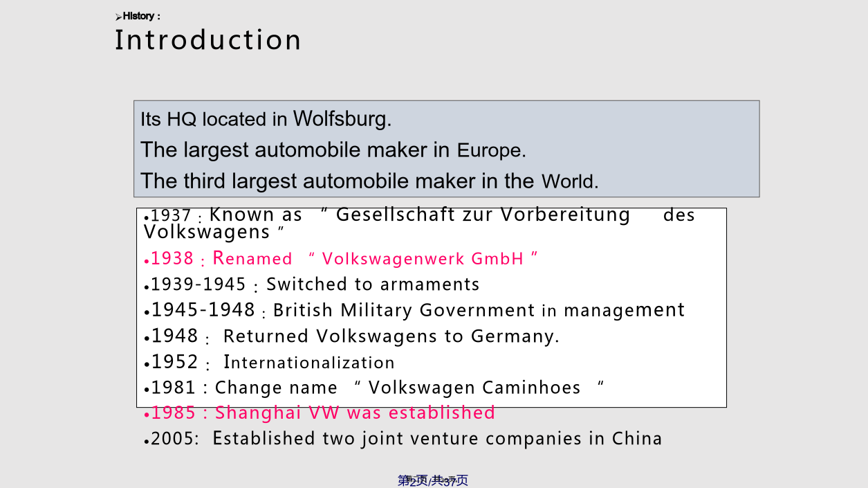The width and height of the screenshot is (868, 488).
Task: Select the word Volkswagens on the second line
Action: pyautogui.click(x=206, y=232)
